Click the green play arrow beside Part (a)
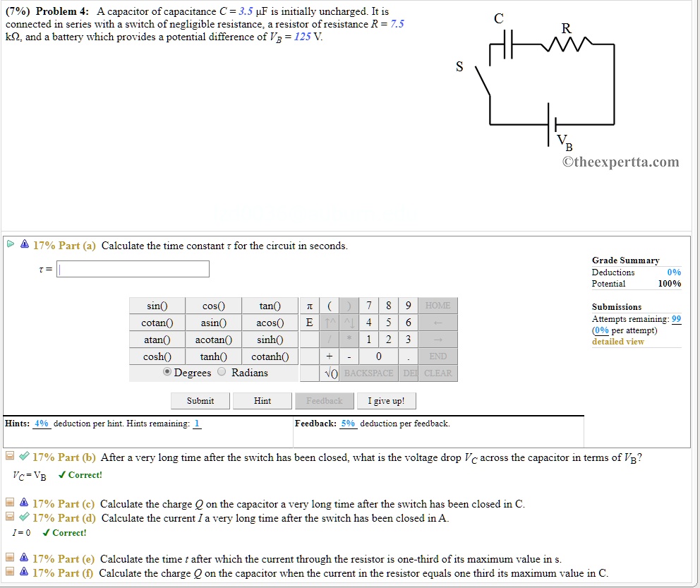Image resolution: width=700 pixels, height=588 pixels. click(x=11, y=244)
